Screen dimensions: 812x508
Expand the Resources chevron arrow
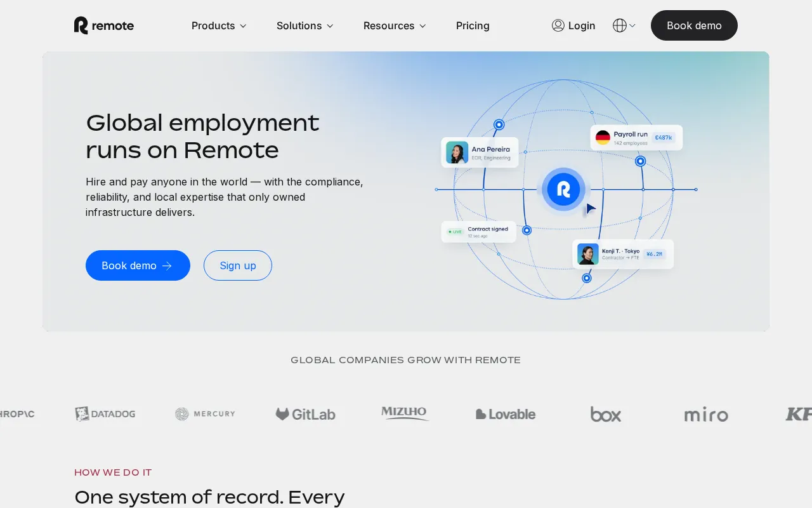pos(422,26)
